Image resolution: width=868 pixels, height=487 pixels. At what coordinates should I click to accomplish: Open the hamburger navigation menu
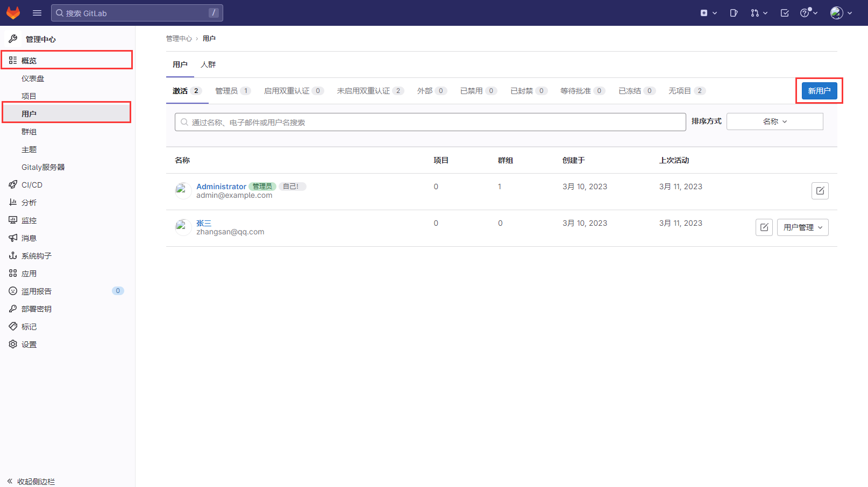pyautogui.click(x=37, y=13)
